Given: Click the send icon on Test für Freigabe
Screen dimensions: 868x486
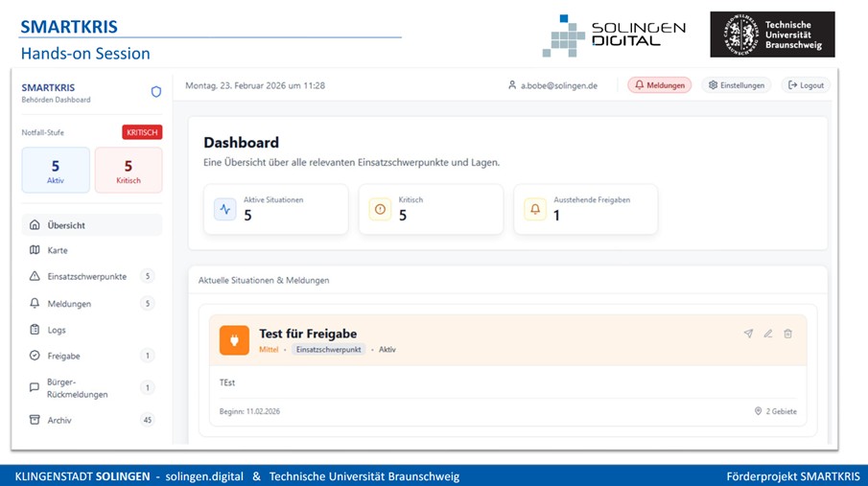Looking at the screenshot, I should (748, 334).
